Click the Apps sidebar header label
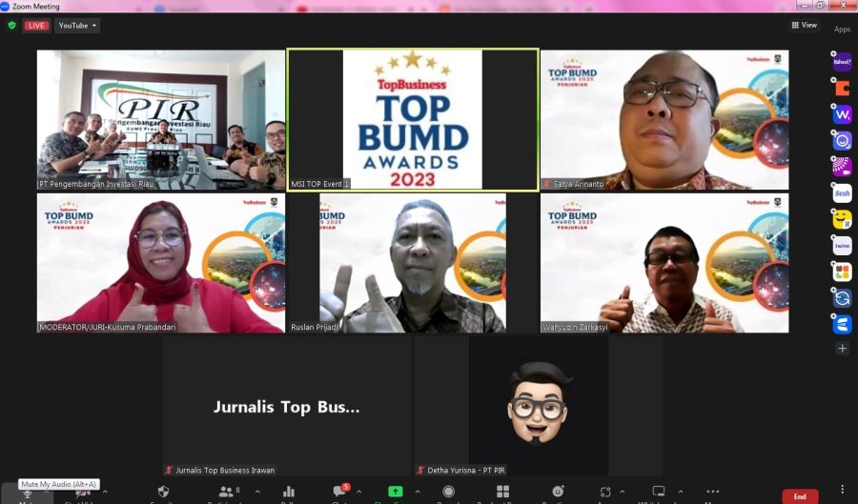 tap(842, 30)
